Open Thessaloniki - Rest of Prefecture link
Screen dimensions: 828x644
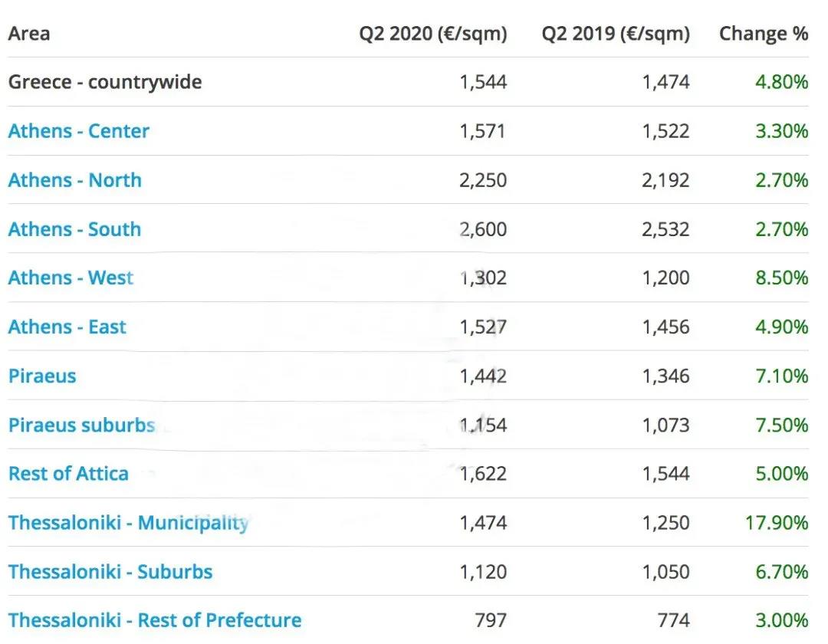click(x=155, y=620)
